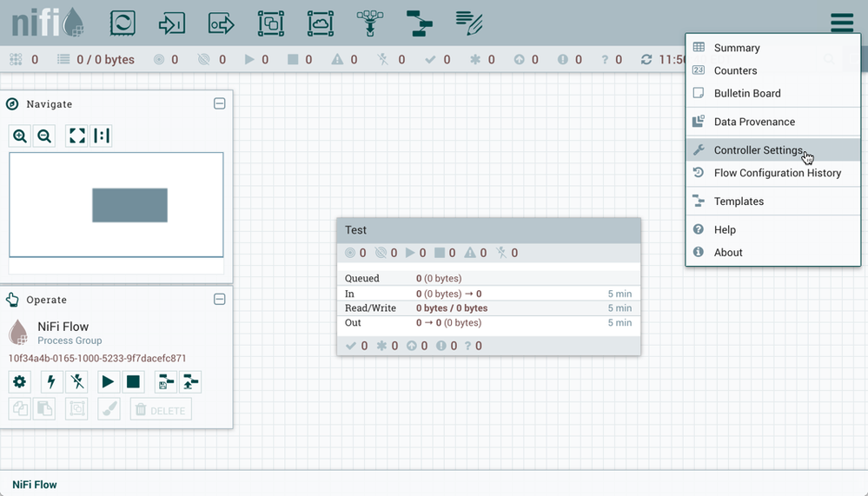Screen dimensions: 868x496
Task: Select the Process Group toolbar icon
Action: pos(272,23)
